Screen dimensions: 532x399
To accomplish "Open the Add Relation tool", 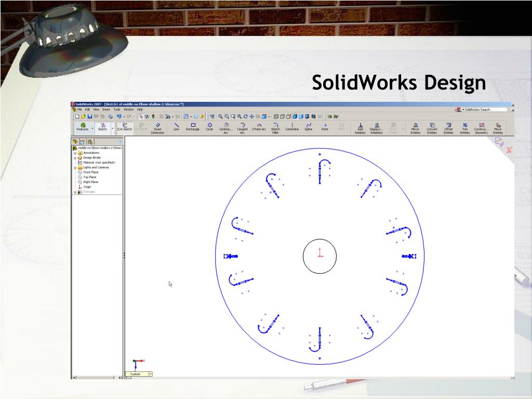I will (x=361, y=128).
